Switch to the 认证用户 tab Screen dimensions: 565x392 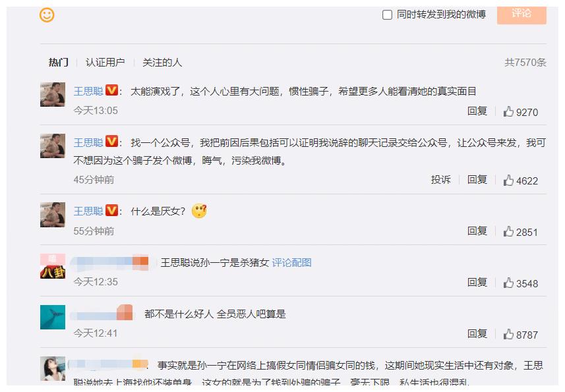coord(105,63)
